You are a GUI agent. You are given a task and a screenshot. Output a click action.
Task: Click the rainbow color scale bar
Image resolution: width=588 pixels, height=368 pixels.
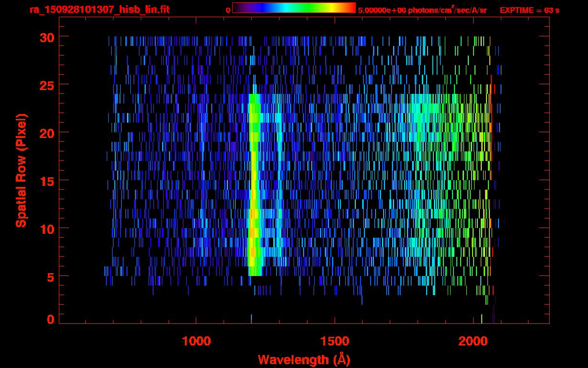(294, 8)
